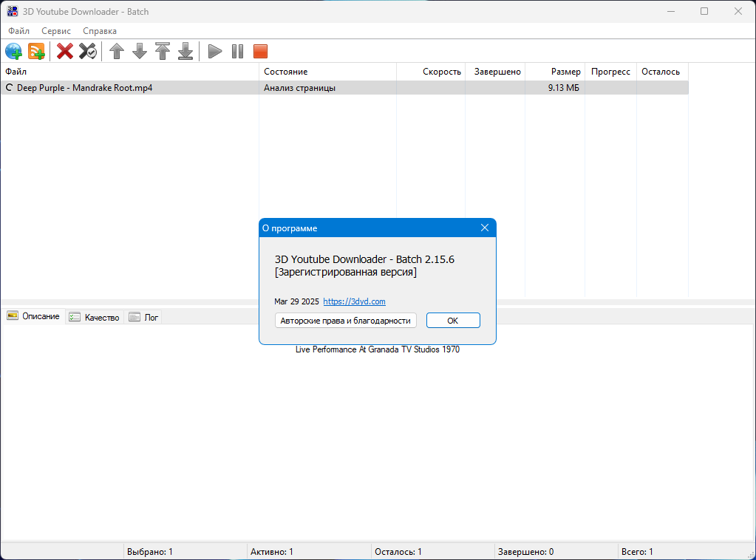Switch to the Лог tab
Image resolution: width=756 pixels, height=560 pixels.
[143, 317]
